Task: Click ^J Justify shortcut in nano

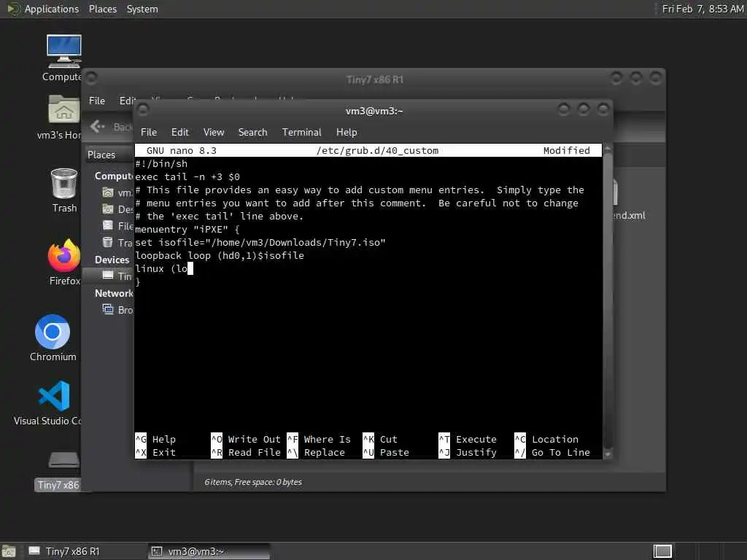Action: click(468, 452)
